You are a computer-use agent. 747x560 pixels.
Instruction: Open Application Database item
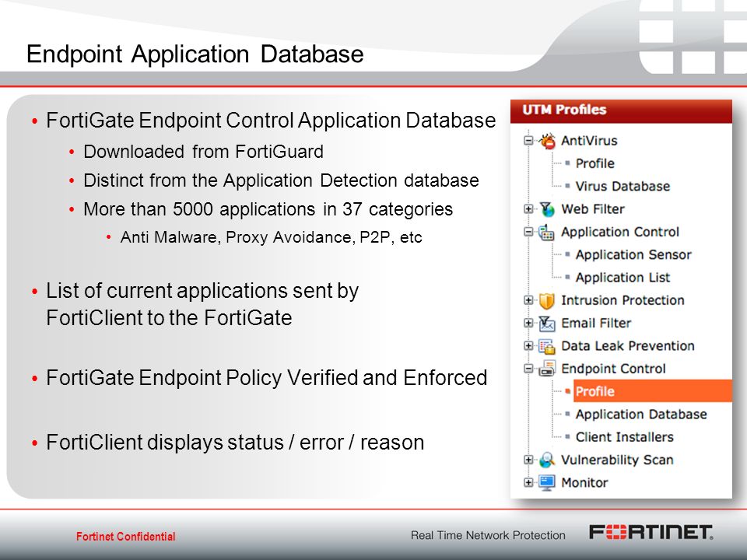[x=640, y=415]
